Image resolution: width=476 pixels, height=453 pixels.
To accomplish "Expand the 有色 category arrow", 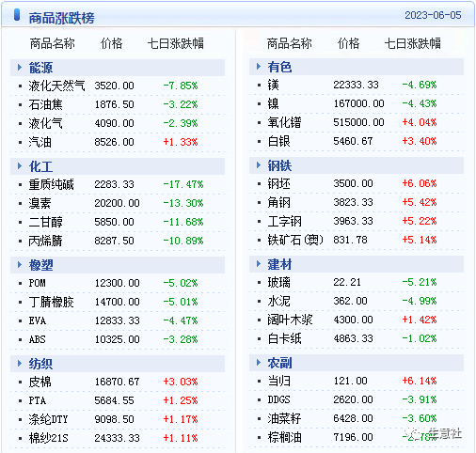I will [259, 67].
